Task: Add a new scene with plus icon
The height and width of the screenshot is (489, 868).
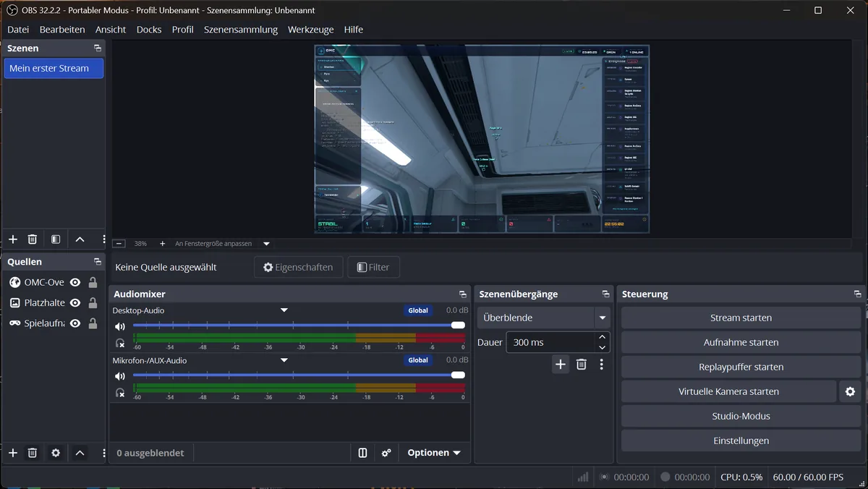Action: click(12, 239)
